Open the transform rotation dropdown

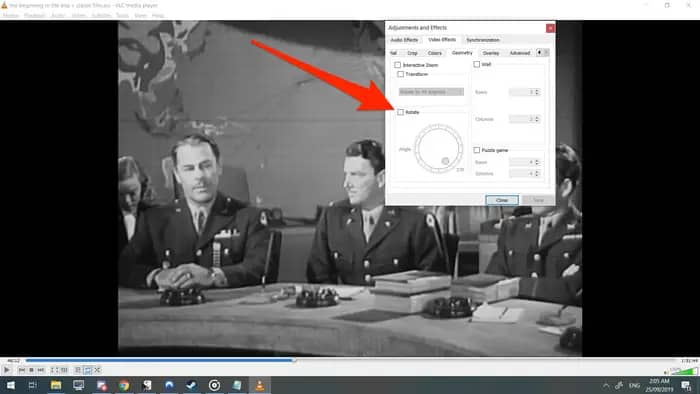click(431, 92)
